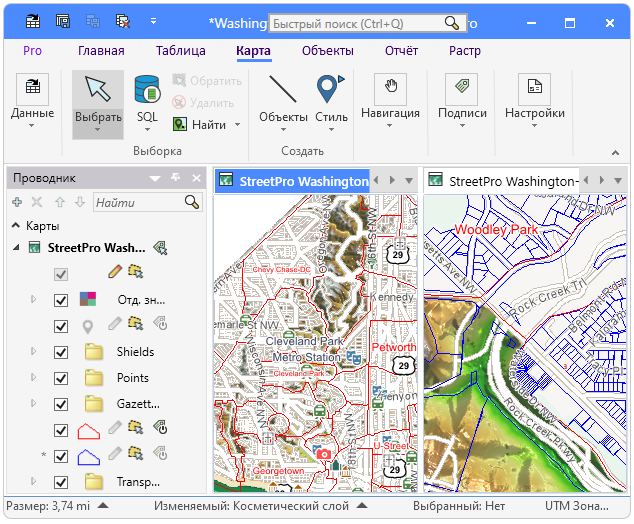Click label selection icon beside StreetPro Wash...
The image size is (634, 524).
tap(160, 248)
